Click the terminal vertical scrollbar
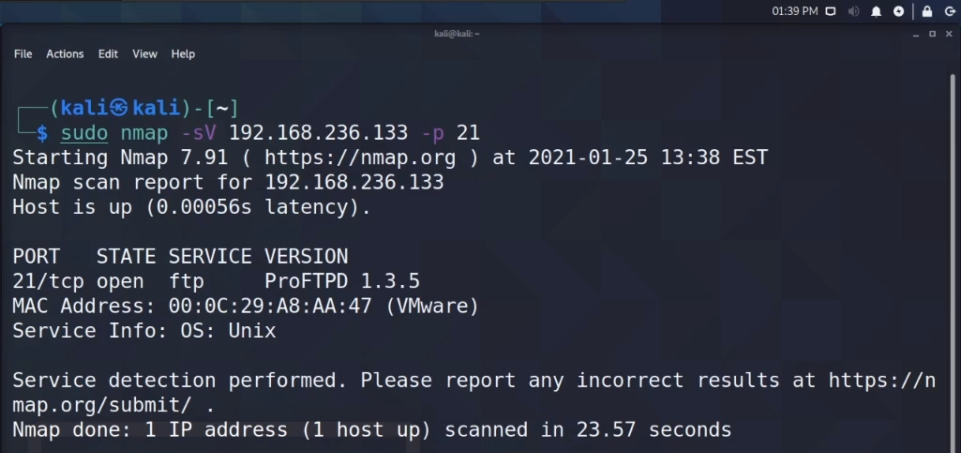Screen dimensions: 961x453 pos(951,250)
